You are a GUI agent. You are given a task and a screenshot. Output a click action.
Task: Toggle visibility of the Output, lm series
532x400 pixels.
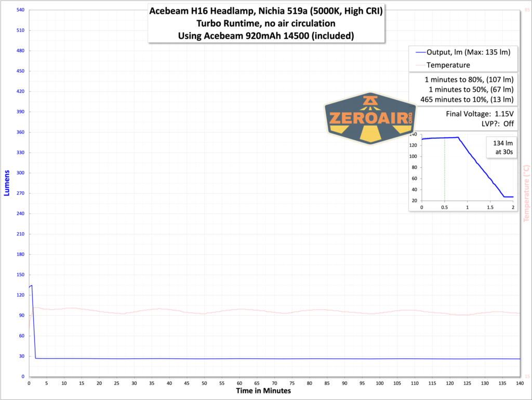pyautogui.click(x=462, y=52)
